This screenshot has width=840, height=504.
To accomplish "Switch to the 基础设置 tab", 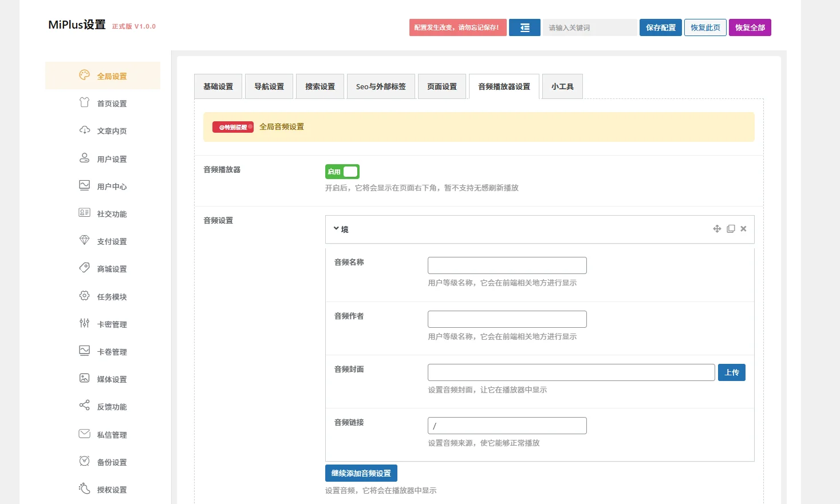I will coord(218,86).
